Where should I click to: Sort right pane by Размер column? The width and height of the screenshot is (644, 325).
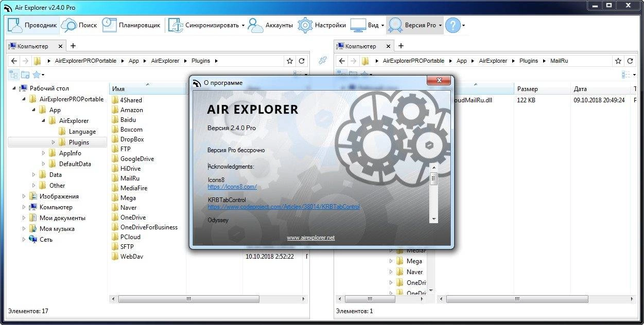click(x=542, y=89)
